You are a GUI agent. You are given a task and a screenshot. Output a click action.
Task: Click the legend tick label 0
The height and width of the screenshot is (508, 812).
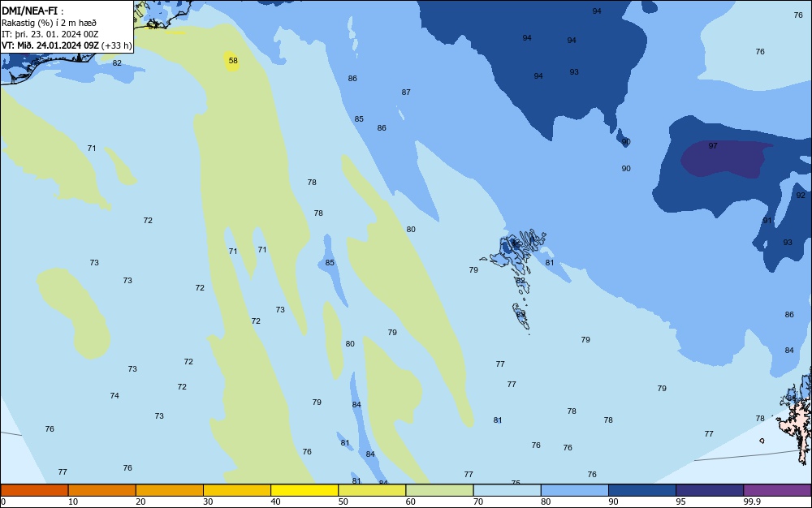(x=3, y=502)
